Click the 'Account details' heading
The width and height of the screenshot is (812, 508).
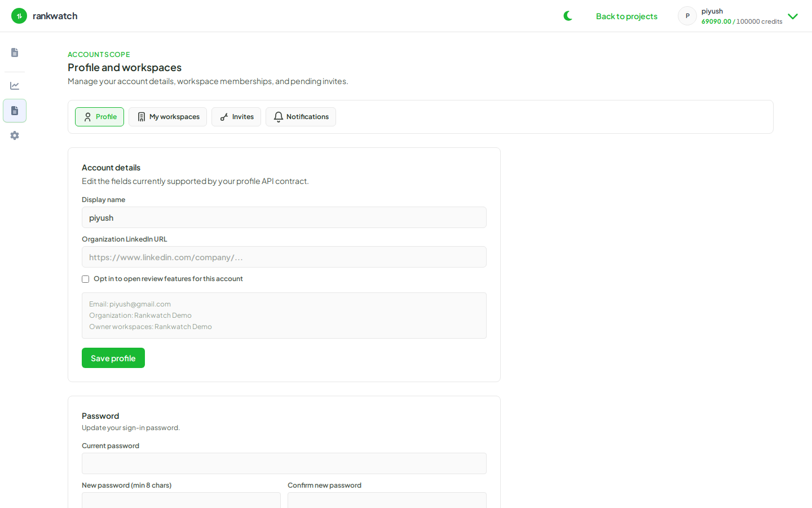click(x=111, y=168)
